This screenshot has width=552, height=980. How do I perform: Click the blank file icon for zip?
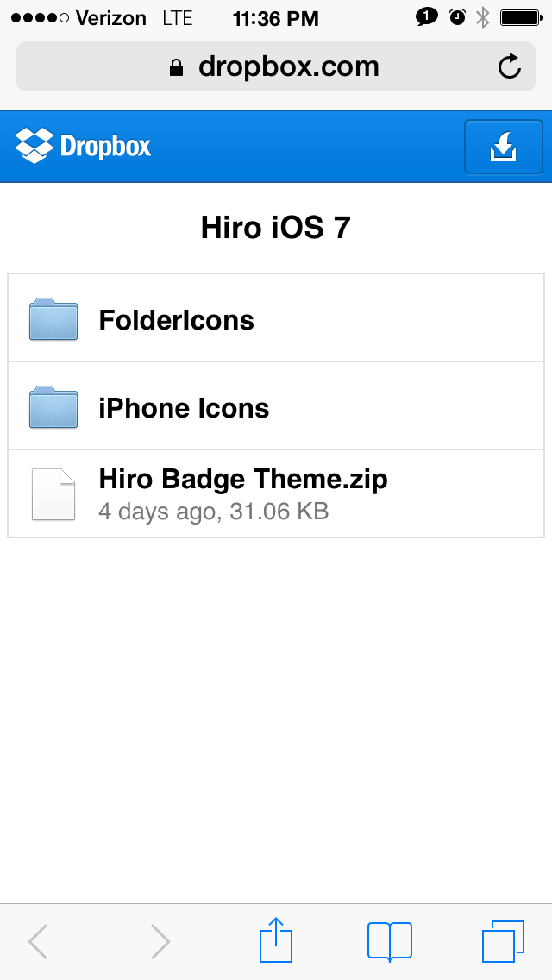pos(53,494)
